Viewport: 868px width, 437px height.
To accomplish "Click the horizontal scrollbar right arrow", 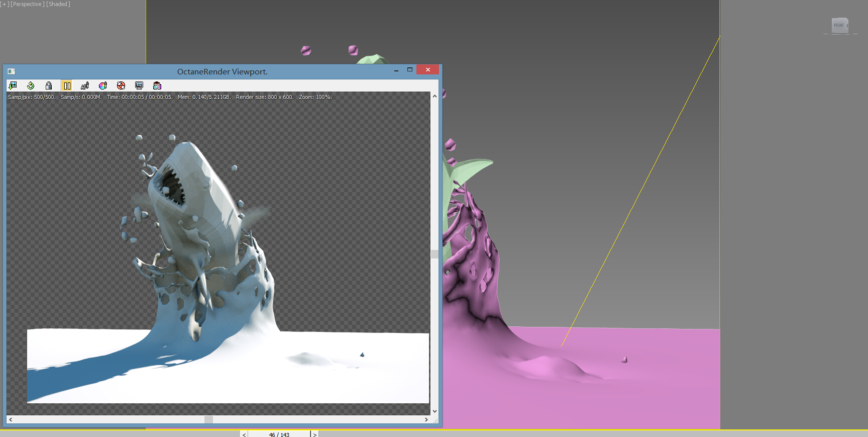I will (x=426, y=419).
